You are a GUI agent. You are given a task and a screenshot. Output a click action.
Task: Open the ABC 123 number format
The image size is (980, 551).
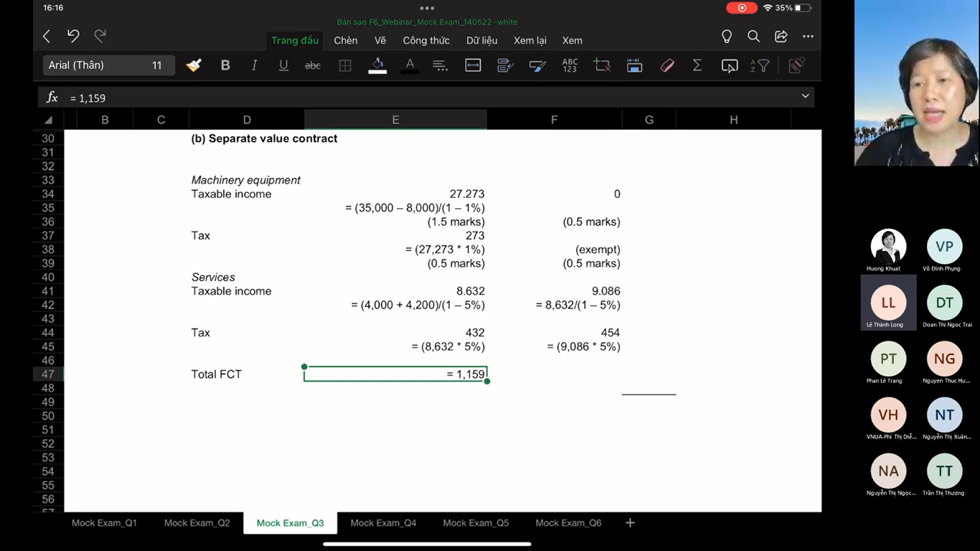click(x=570, y=65)
